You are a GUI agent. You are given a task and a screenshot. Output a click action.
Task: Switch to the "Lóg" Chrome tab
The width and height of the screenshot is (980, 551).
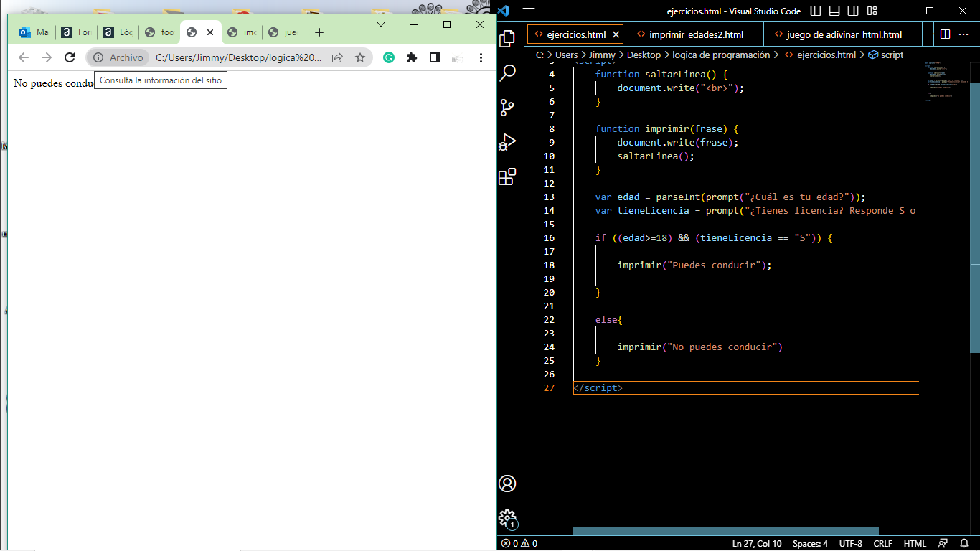[x=118, y=32]
